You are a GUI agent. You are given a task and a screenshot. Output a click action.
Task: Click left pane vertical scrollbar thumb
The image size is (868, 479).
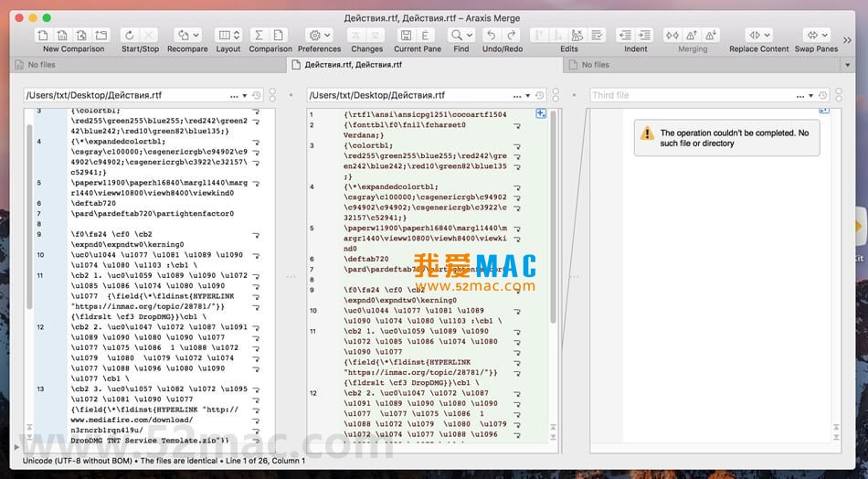click(29, 217)
